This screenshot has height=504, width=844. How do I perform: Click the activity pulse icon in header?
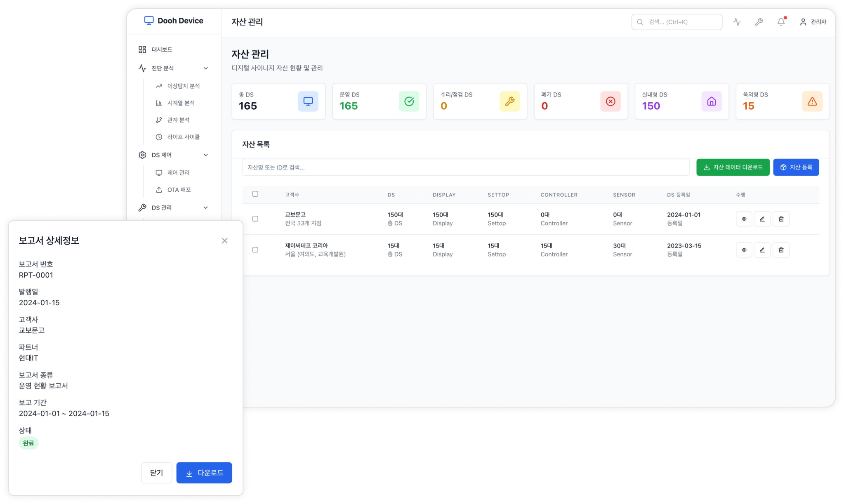point(737,22)
